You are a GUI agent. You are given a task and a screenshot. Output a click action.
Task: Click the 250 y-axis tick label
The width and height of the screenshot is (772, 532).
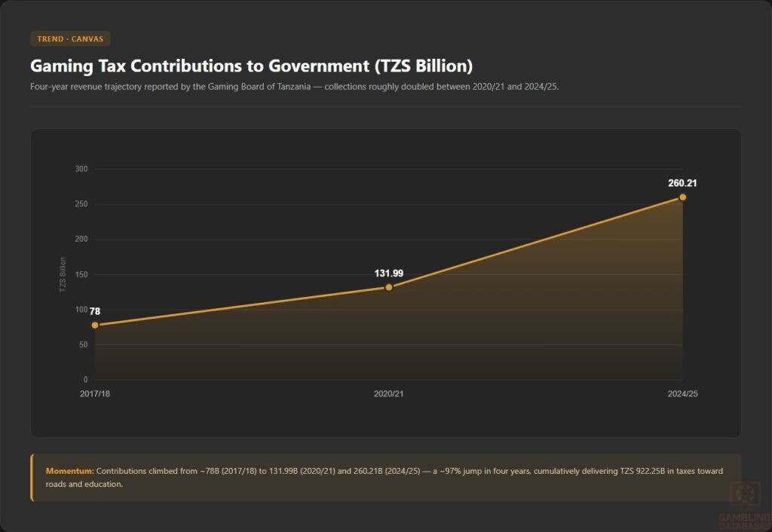[81, 203]
